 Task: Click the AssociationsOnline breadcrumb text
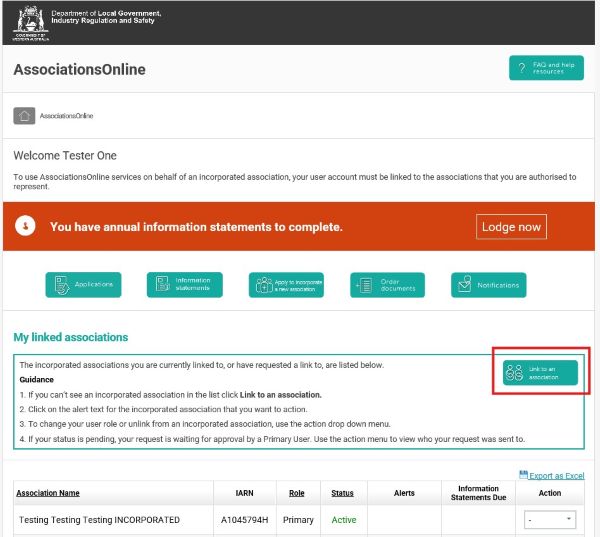point(67,116)
